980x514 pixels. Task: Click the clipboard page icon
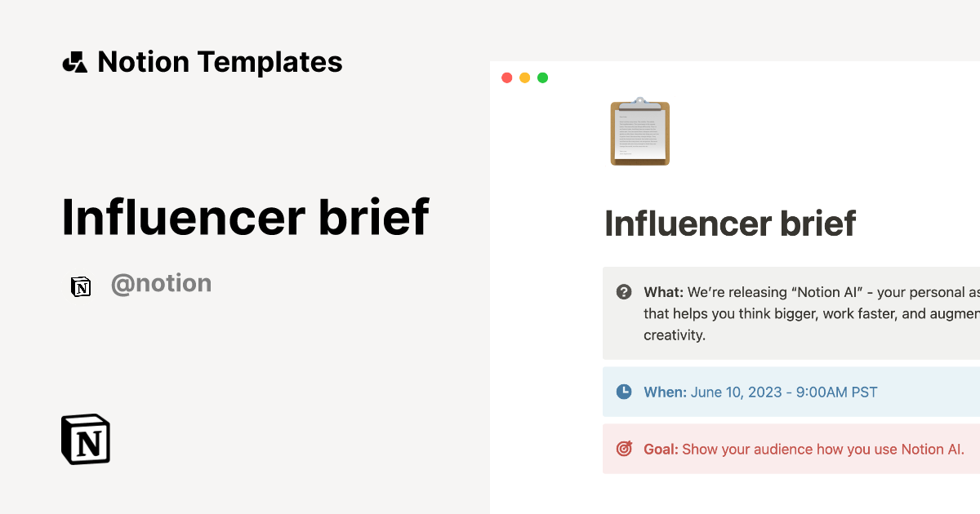pos(640,132)
